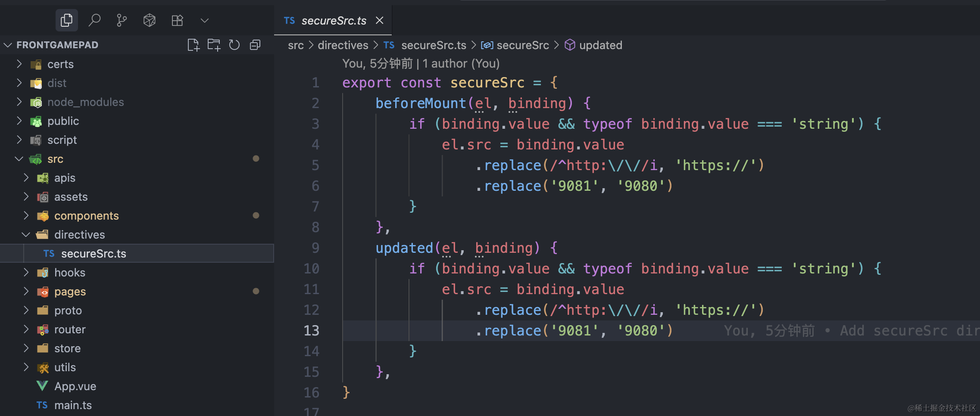Collapse all folders in explorer icon
980x416 pixels.
255,45
